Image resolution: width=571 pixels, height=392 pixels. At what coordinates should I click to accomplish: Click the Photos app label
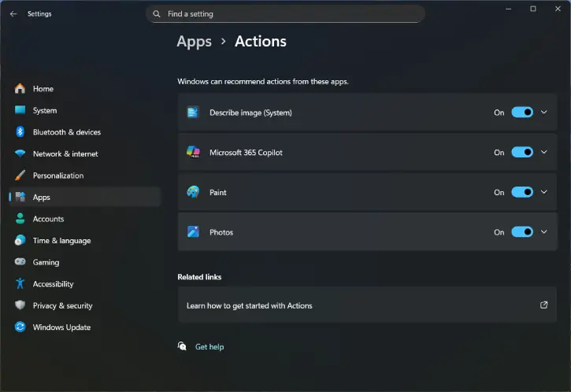221,232
